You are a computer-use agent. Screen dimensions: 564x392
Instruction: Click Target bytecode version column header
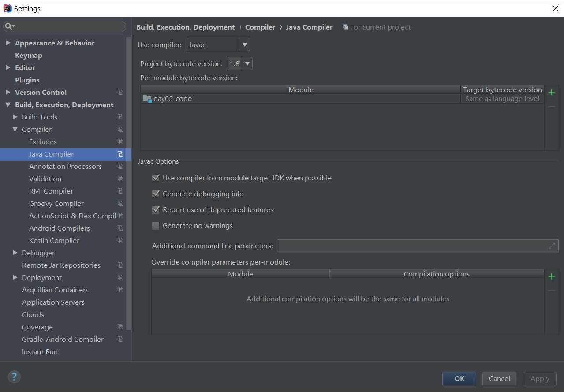502,90
